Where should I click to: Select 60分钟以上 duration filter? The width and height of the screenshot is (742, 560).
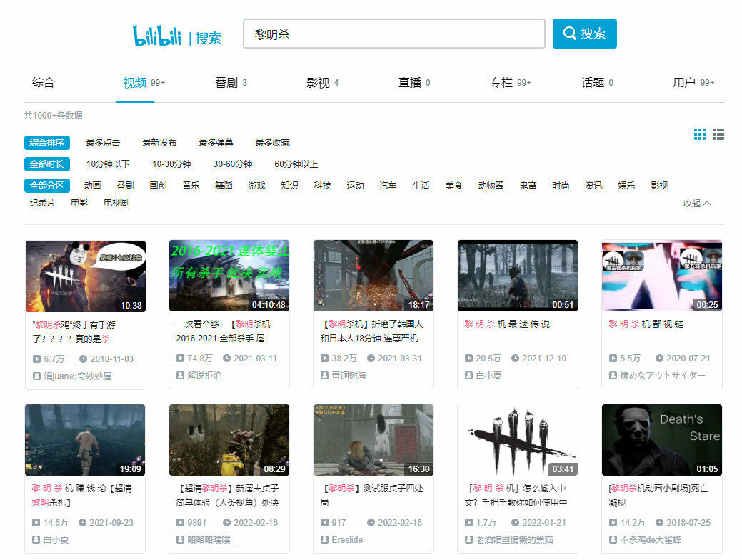[x=296, y=164]
